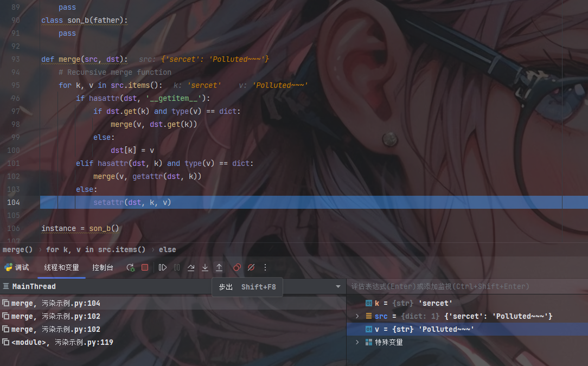588x366 pixels.
Task: Click the Rerun debug session icon
Action: 130,267
